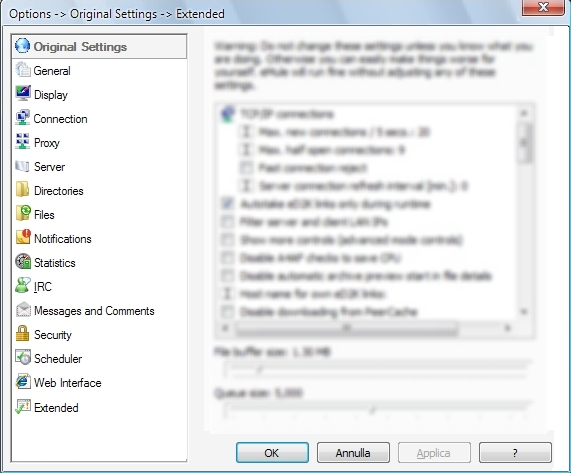Select the Notifications alert icon
This screenshot has height=473, width=571.
point(23,238)
